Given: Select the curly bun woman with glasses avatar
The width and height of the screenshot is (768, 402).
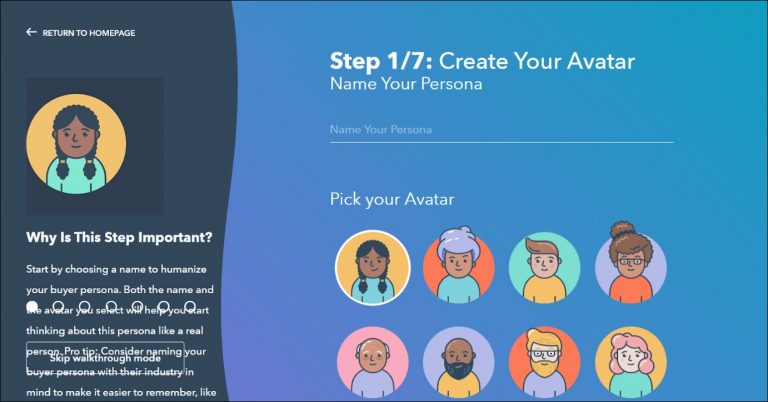Looking at the screenshot, I should pyautogui.click(x=630, y=263).
